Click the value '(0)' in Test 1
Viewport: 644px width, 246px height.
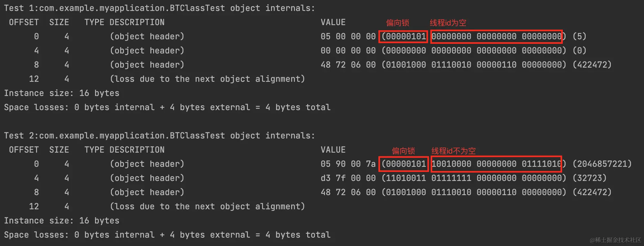[579, 51]
